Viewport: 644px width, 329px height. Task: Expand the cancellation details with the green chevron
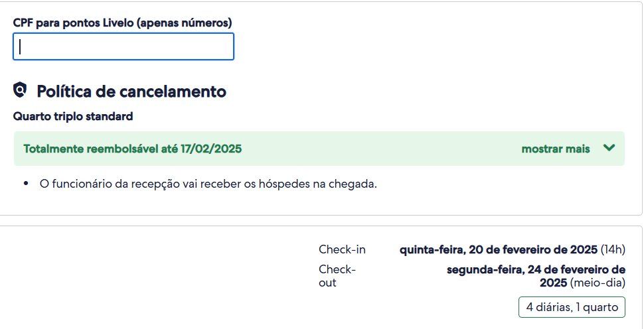click(609, 148)
